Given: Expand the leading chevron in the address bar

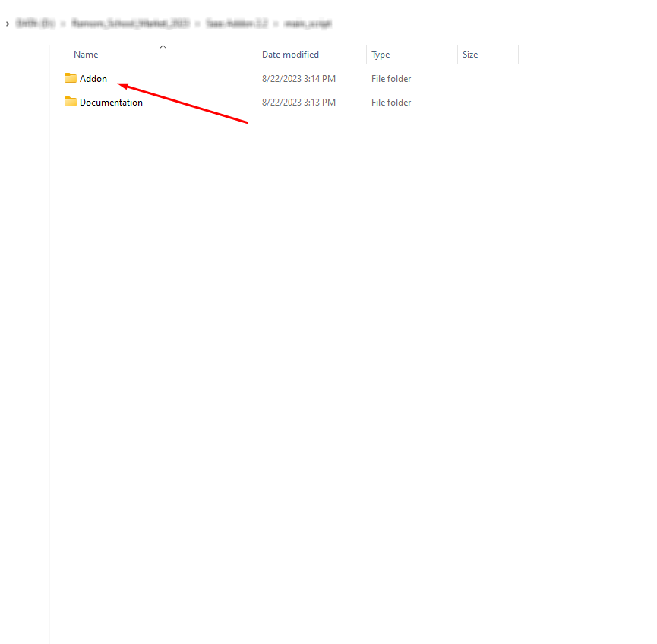Looking at the screenshot, I should 8,24.
